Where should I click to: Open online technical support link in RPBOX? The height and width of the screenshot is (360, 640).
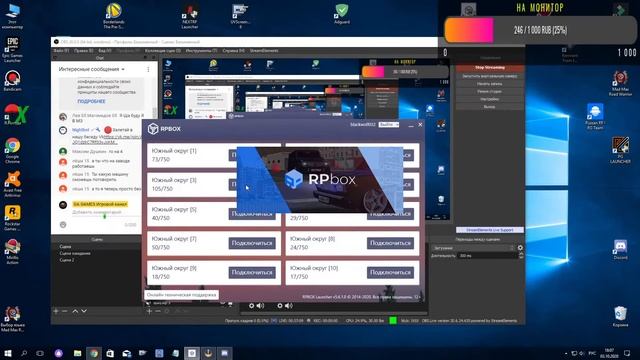181,295
